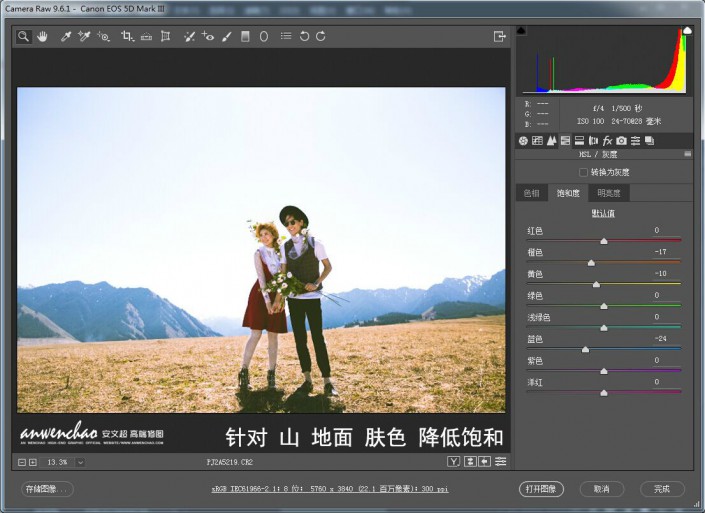Image resolution: width=705 pixels, height=513 pixels.
Task: Select the Zoom tool
Action: click(23, 36)
